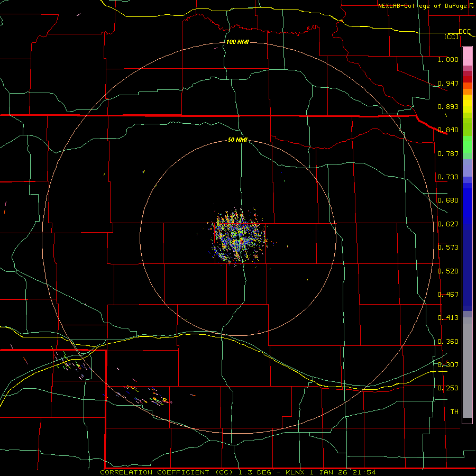476x476 pixels.
Task: Select the 0.893 scale value
Action: [x=448, y=106]
